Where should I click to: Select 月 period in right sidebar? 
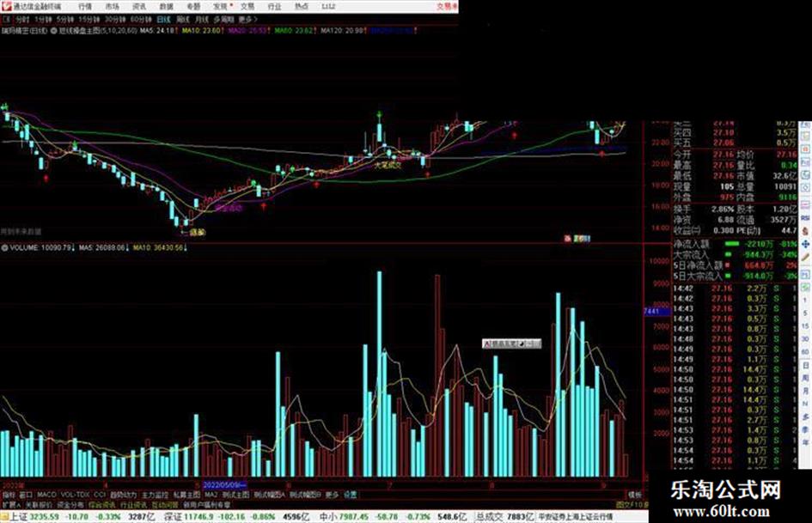coord(805,391)
